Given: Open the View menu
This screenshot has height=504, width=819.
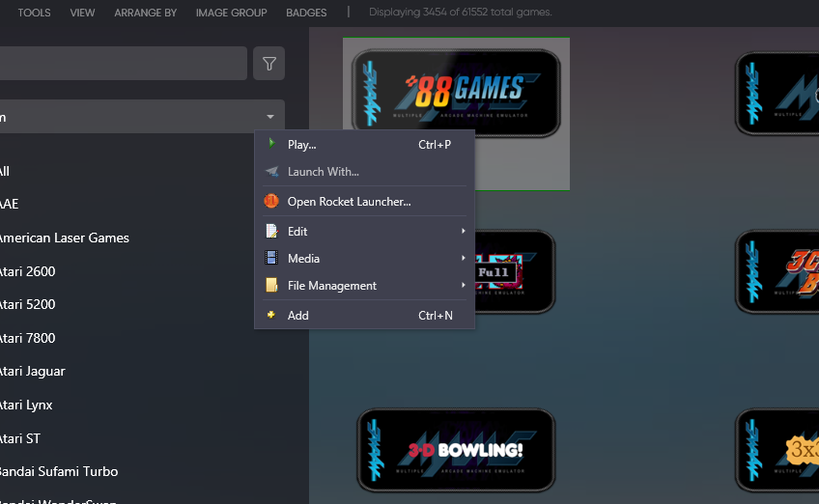Looking at the screenshot, I should coord(82,13).
